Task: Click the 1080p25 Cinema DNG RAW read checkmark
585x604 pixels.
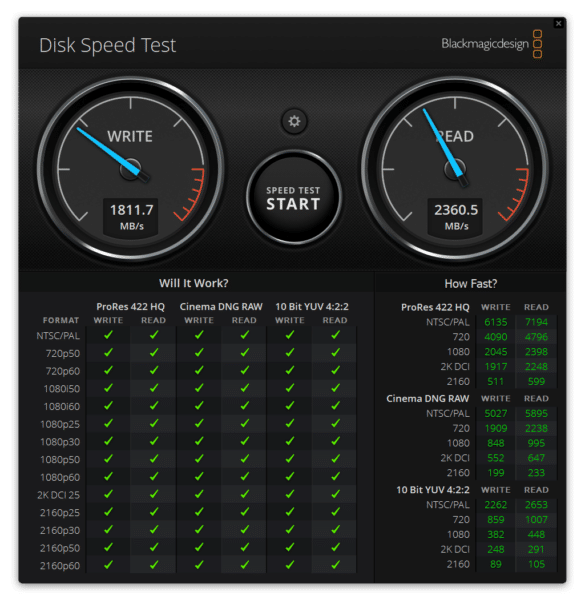Action: [245, 424]
